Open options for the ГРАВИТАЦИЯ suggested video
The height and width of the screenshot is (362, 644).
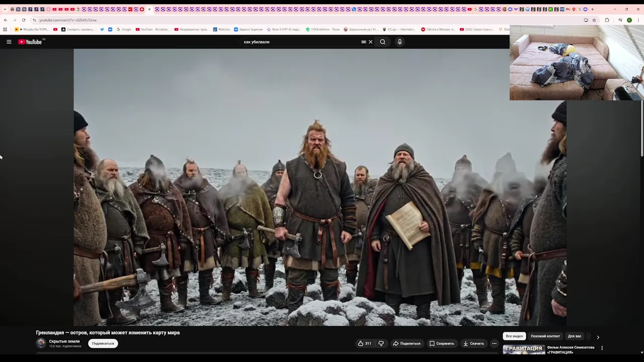coord(602,348)
